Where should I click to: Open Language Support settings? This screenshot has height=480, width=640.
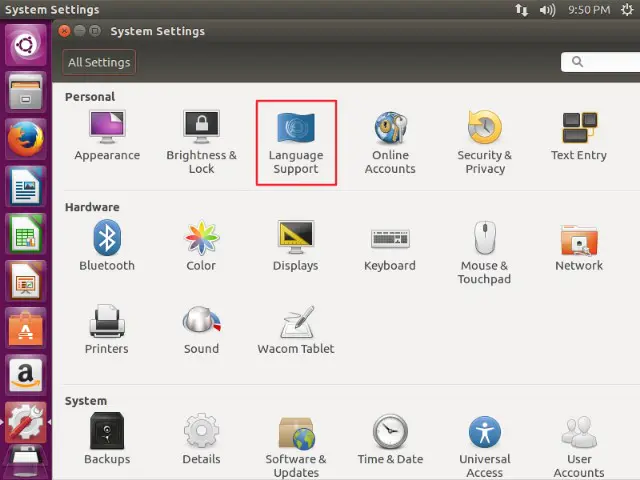tap(296, 142)
